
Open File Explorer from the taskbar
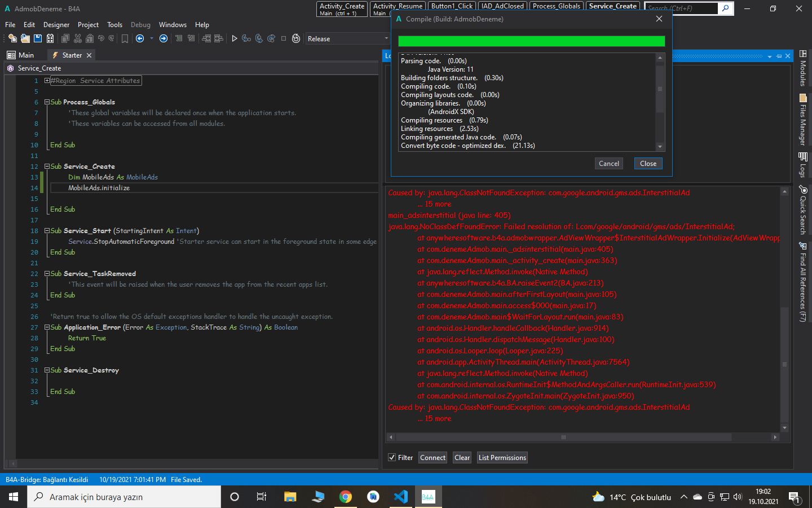pos(290,497)
